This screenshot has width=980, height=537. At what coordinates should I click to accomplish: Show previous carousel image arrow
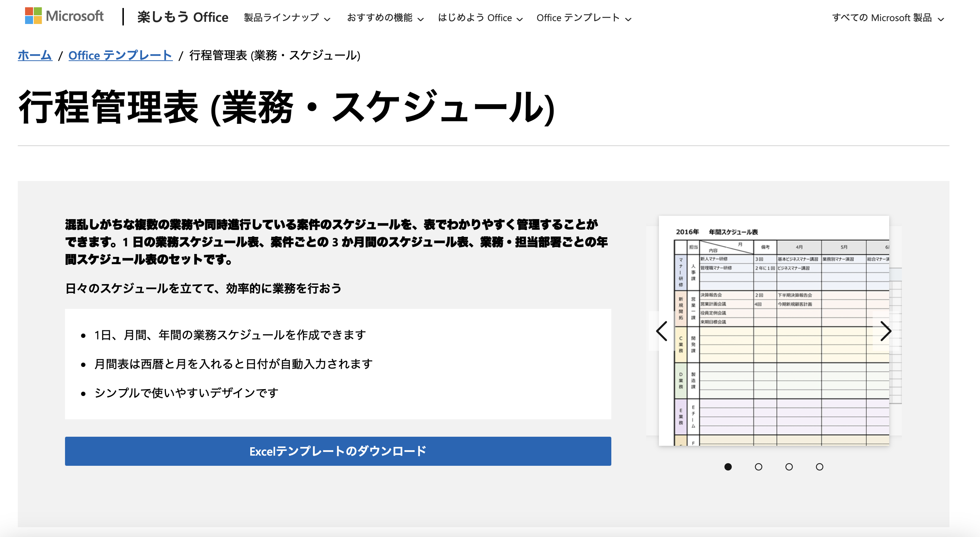click(x=661, y=331)
